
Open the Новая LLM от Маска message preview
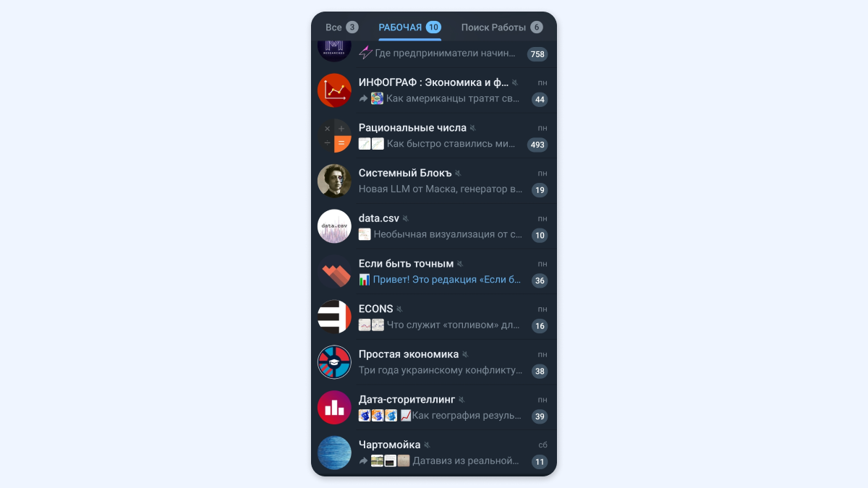pyautogui.click(x=441, y=189)
